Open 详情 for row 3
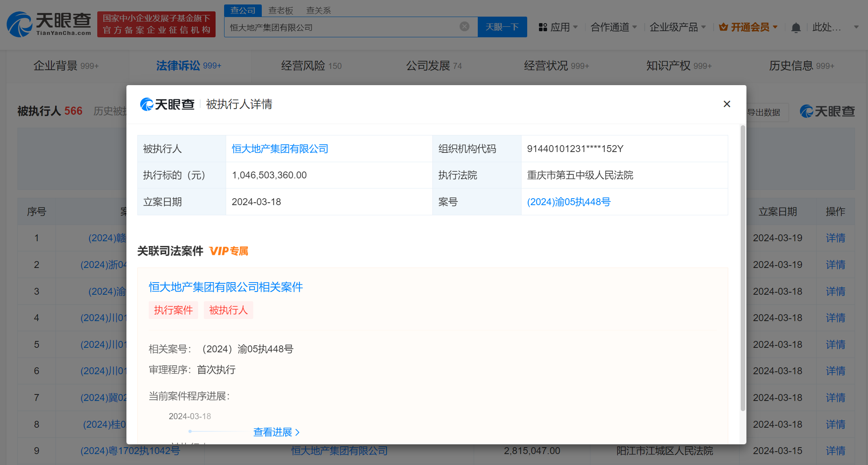 pos(836,291)
